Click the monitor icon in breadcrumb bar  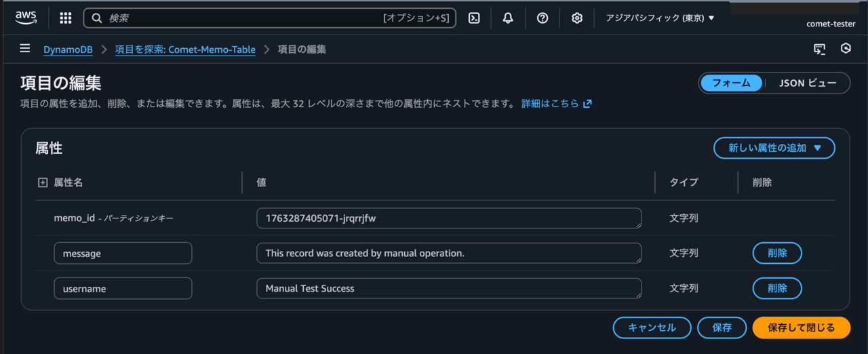pos(820,49)
